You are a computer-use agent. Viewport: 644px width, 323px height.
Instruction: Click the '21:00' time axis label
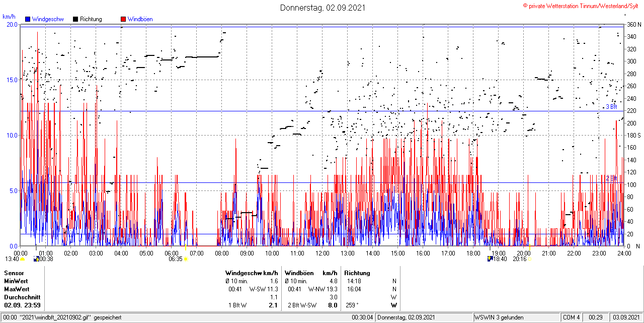(549, 253)
